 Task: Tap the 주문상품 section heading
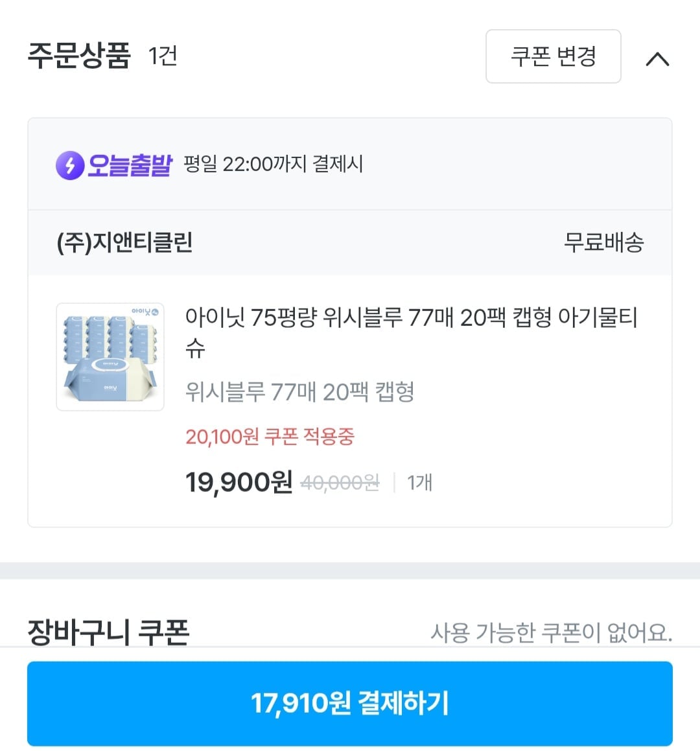pos(79,56)
